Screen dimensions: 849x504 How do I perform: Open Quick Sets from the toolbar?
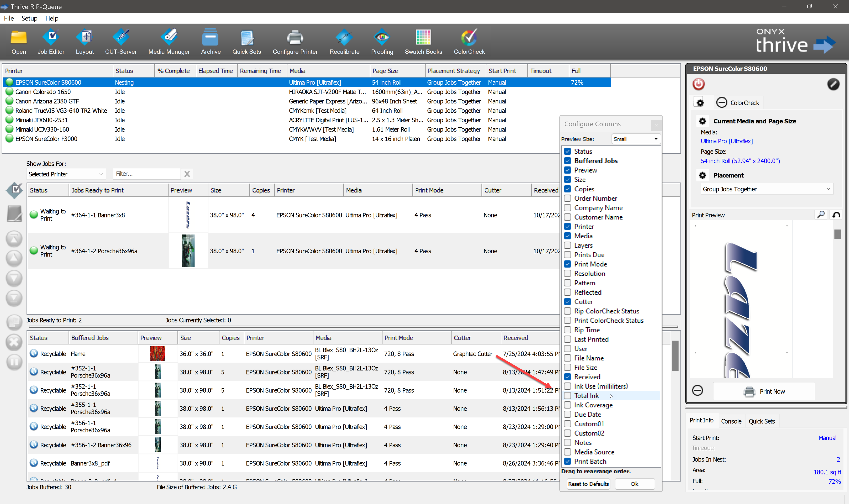point(247,42)
